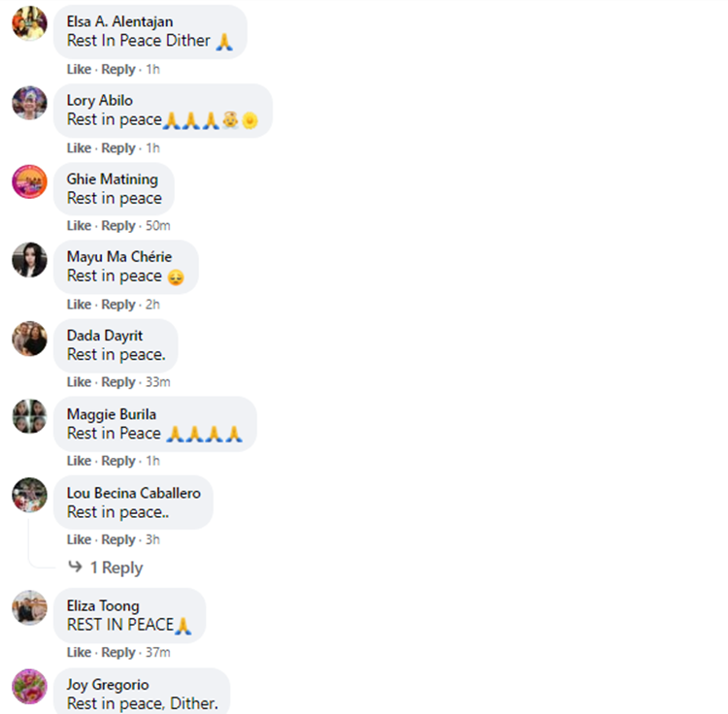This screenshot has height=714, width=728.
Task: Open Eliza Toong's profile avatar
Action: point(29,607)
